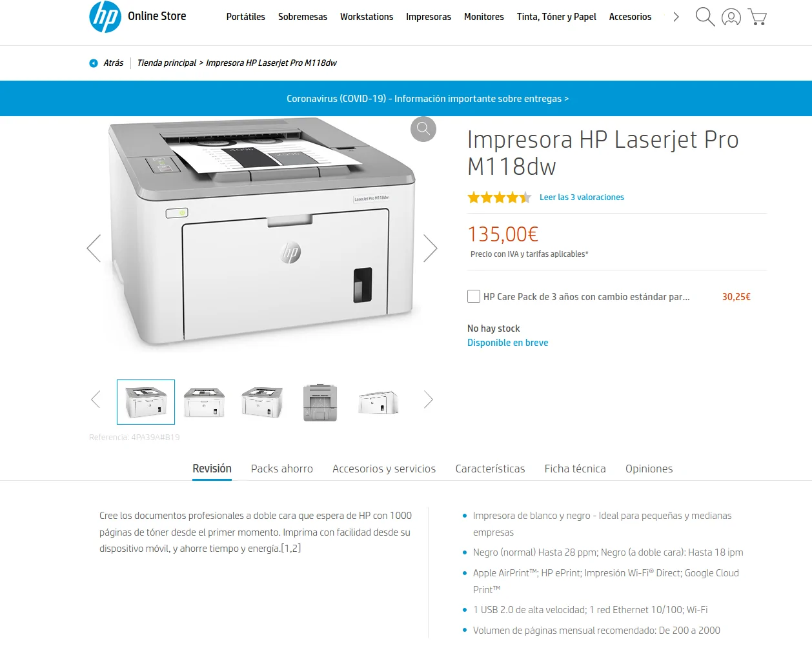Advance the thumbnail carousel to the right
812x657 pixels.
[428, 399]
